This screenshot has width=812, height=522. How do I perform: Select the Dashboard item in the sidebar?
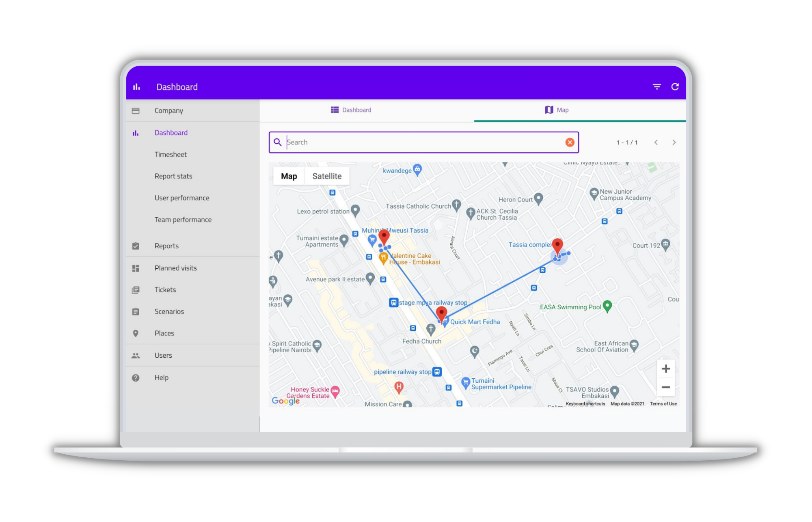click(x=171, y=132)
